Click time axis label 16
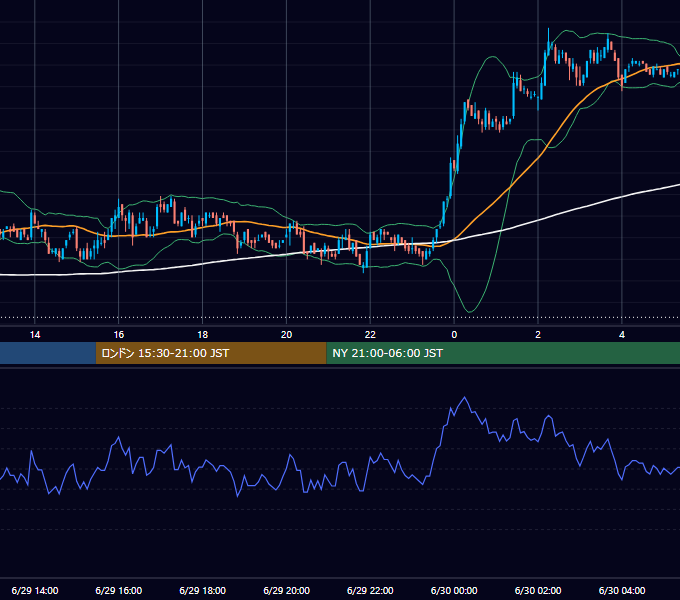Image resolution: width=680 pixels, height=600 pixels. [118, 335]
